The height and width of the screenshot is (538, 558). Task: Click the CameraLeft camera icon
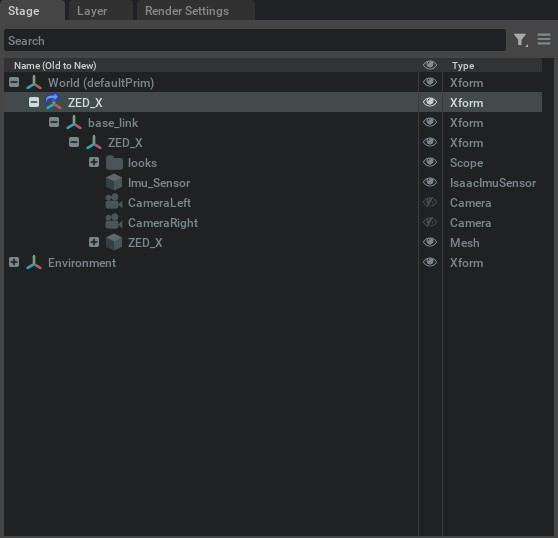tap(114, 202)
